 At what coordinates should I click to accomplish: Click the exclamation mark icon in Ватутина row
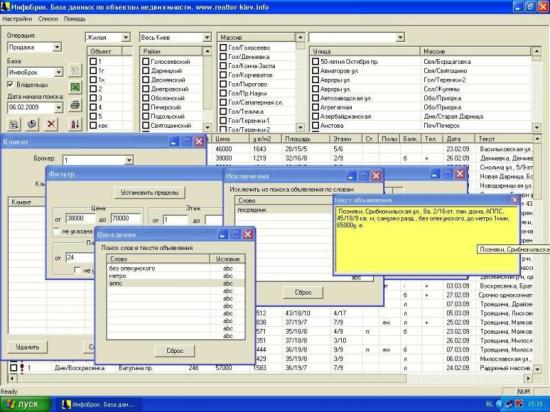tap(22, 368)
